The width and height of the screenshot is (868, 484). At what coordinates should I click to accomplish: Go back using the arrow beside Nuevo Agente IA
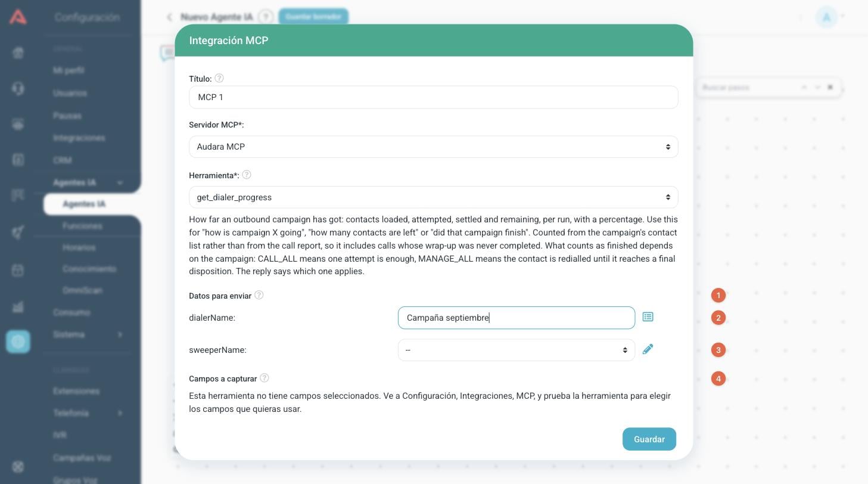170,17
